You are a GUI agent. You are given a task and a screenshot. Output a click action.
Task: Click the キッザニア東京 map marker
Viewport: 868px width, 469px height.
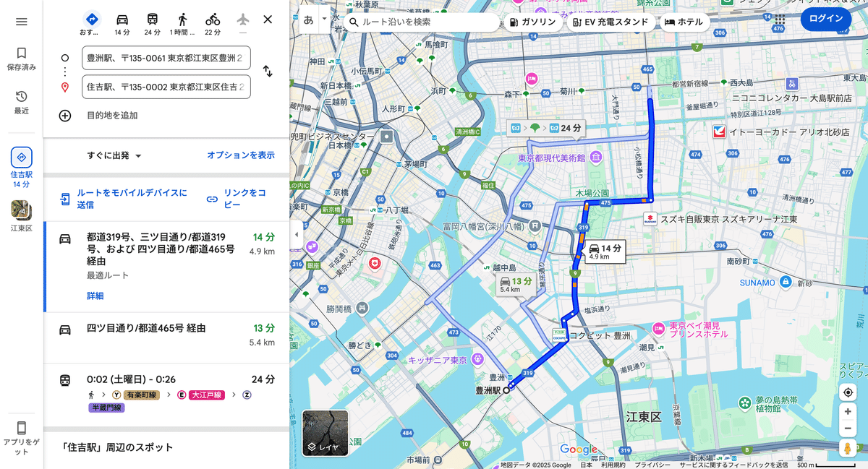pyautogui.click(x=477, y=358)
